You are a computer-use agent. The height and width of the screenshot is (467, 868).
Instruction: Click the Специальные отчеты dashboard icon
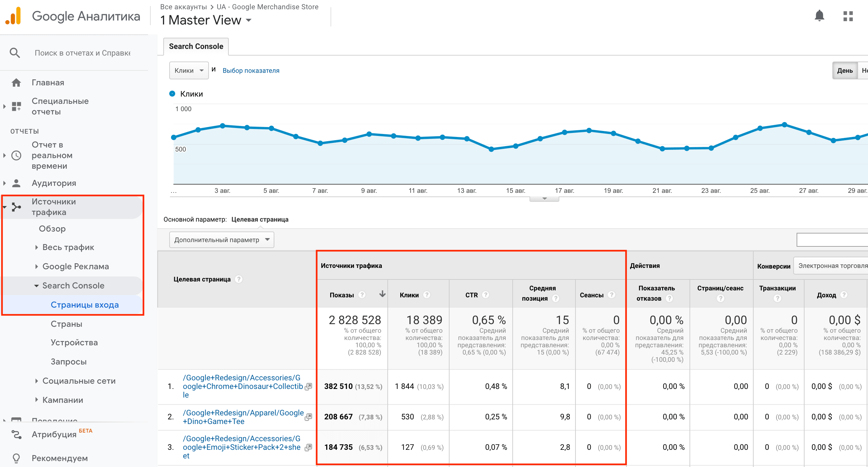(x=16, y=106)
